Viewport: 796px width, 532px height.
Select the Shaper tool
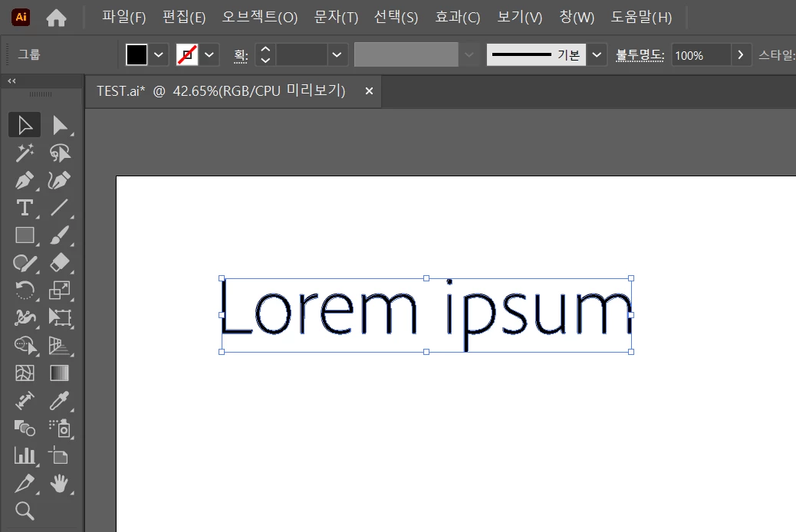click(25, 262)
